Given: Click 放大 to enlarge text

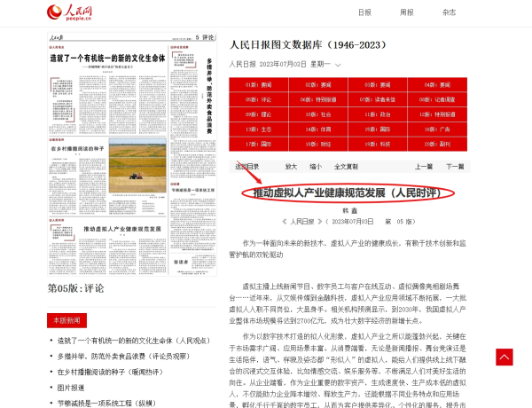Looking at the screenshot, I should coord(291,166).
